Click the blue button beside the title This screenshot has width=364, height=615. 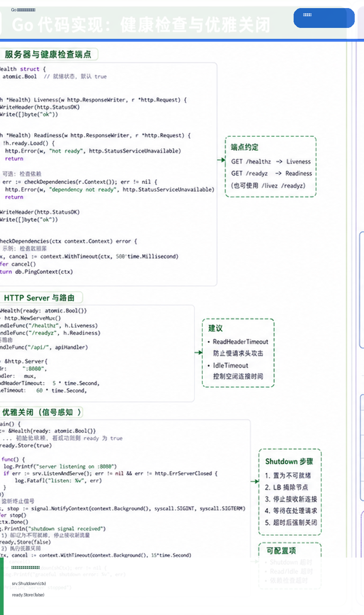pyautogui.click(x=324, y=18)
